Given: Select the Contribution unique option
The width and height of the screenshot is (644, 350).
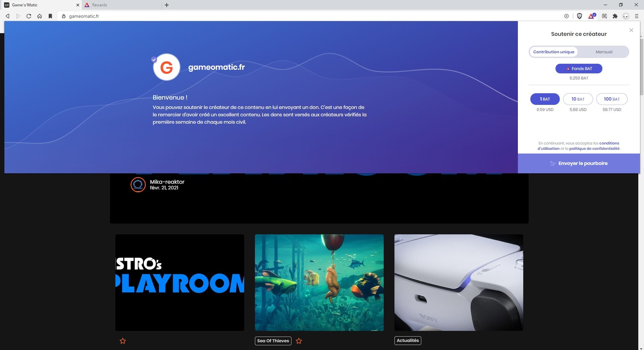Looking at the screenshot, I should (553, 52).
